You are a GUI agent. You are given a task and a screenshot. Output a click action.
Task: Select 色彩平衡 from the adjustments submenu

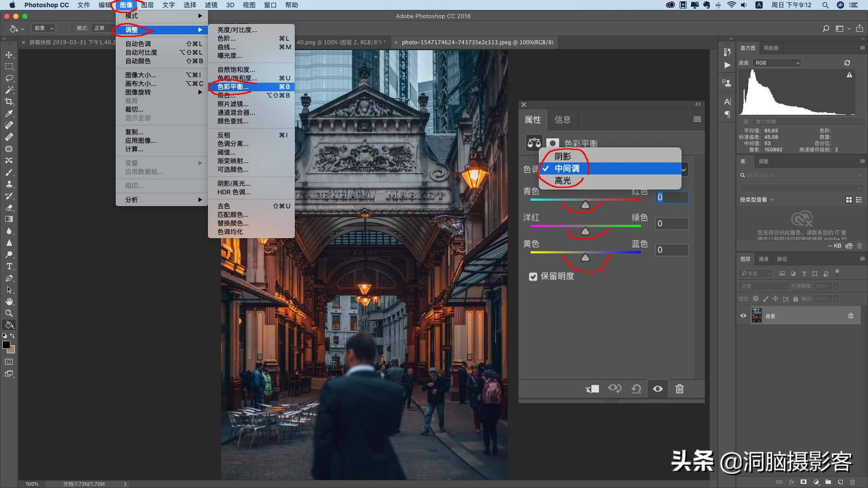251,87
